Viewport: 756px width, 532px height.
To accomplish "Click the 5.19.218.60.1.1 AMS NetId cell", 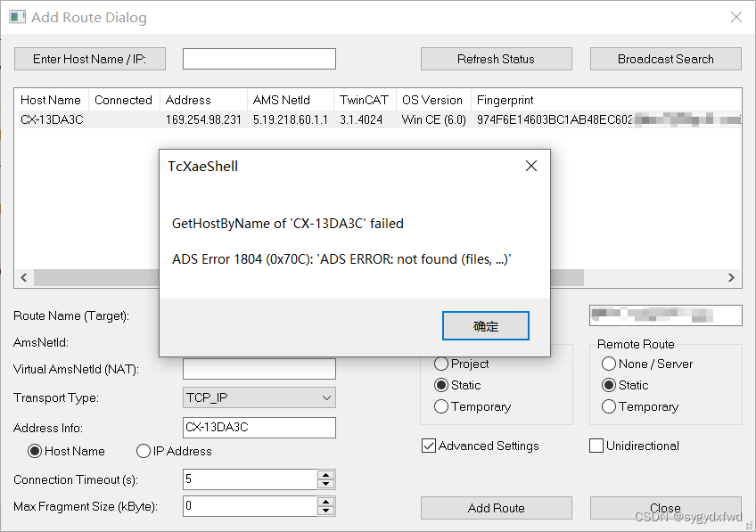I will point(291,119).
